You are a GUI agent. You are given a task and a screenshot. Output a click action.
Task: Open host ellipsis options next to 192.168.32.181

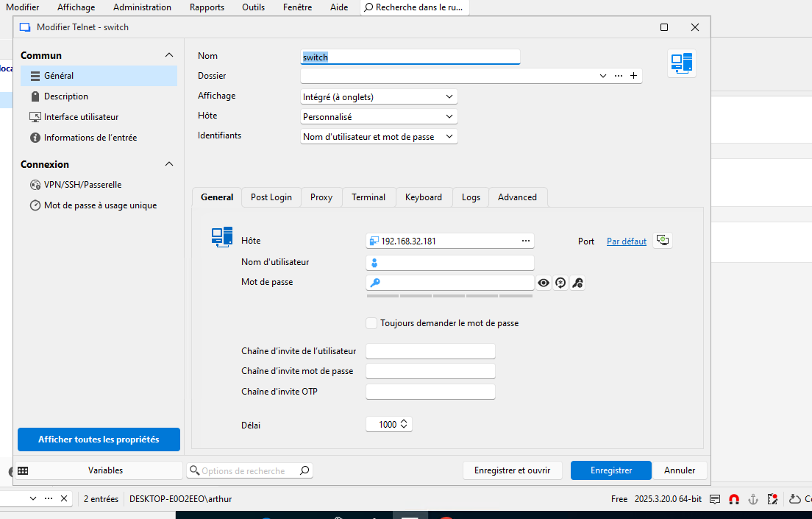click(x=525, y=241)
